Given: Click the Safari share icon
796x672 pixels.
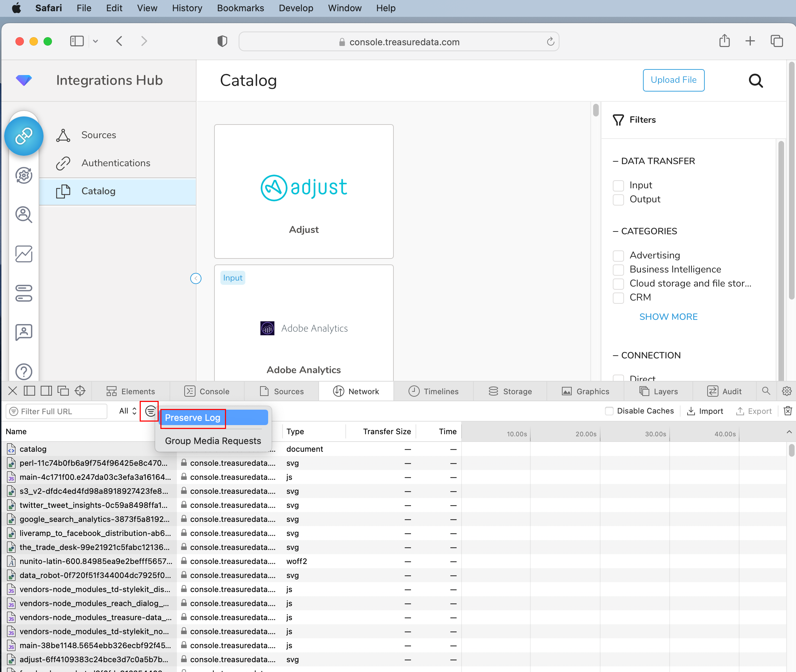Looking at the screenshot, I should coord(724,41).
